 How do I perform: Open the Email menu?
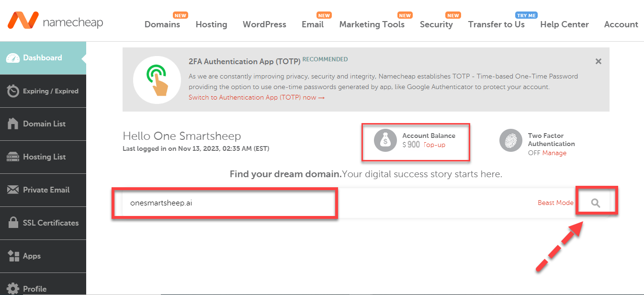(x=313, y=24)
